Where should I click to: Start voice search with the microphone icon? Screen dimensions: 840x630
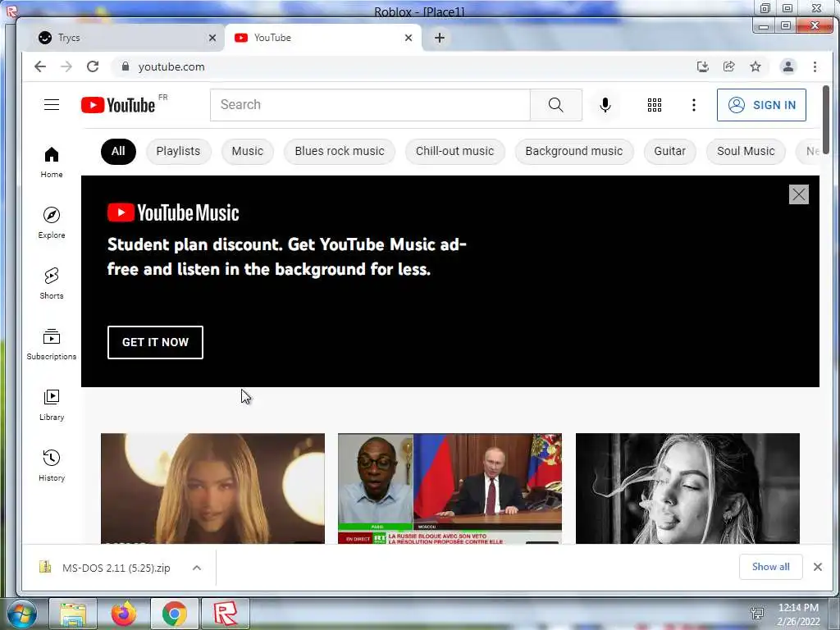pos(605,105)
